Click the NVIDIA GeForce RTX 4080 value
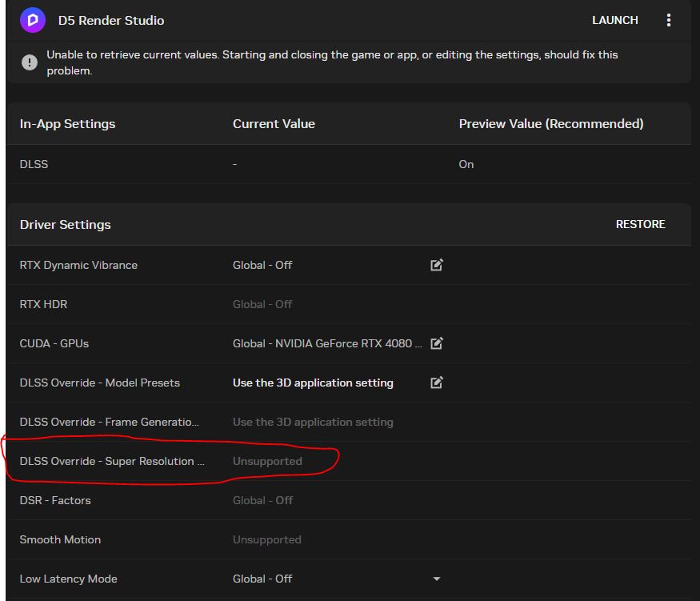Screen dimensions: 700x601 (328, 343)
